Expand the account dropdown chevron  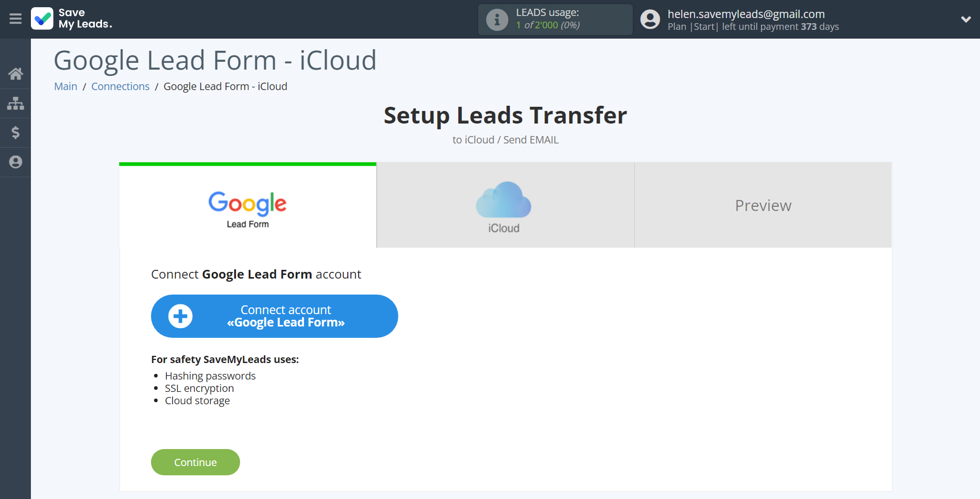(966, 20)
